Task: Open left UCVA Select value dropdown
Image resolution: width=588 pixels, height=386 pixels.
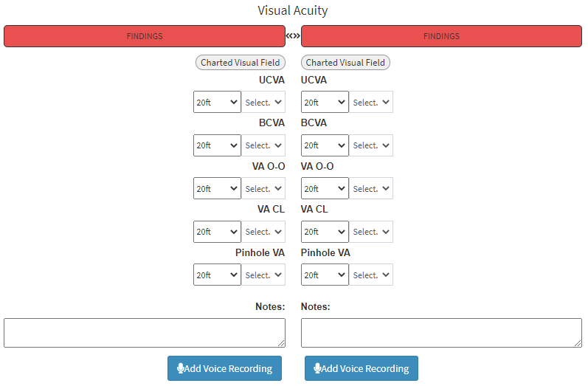Action: [x=263, y=103]
